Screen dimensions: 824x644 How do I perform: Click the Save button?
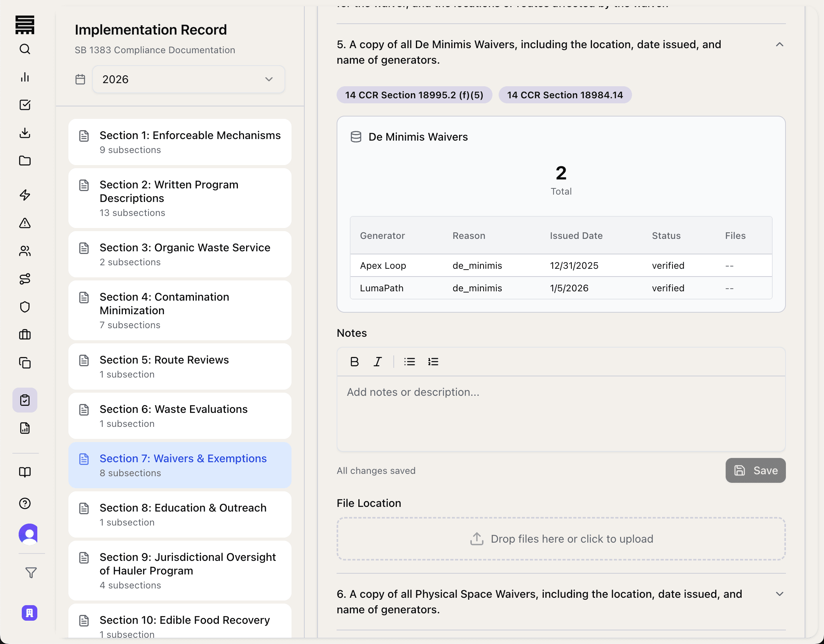755,470
